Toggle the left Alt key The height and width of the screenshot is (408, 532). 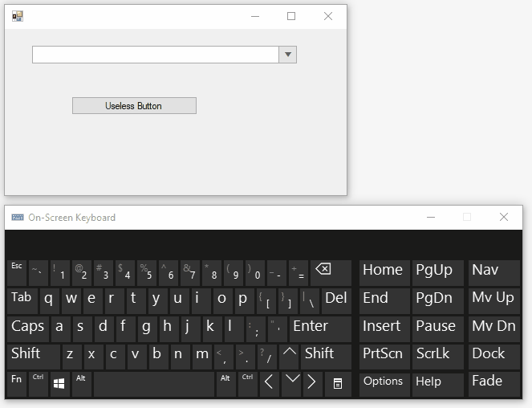click(81, 384)
